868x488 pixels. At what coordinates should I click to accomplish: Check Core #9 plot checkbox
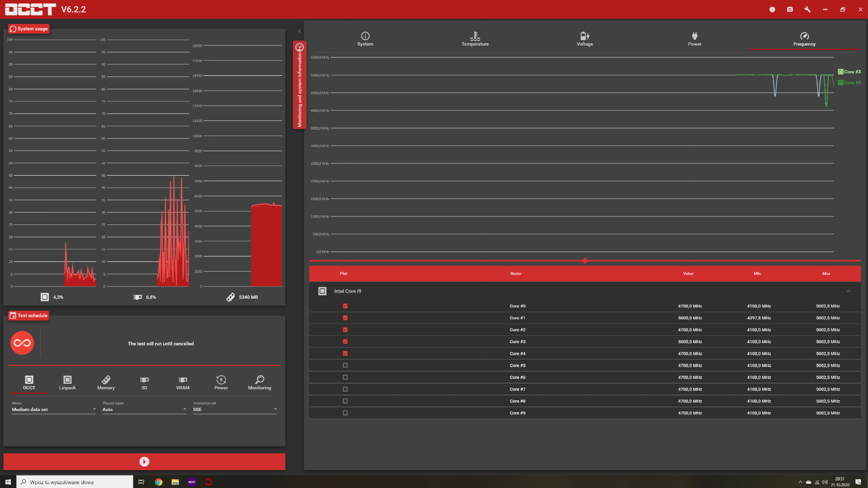point(345,413)
